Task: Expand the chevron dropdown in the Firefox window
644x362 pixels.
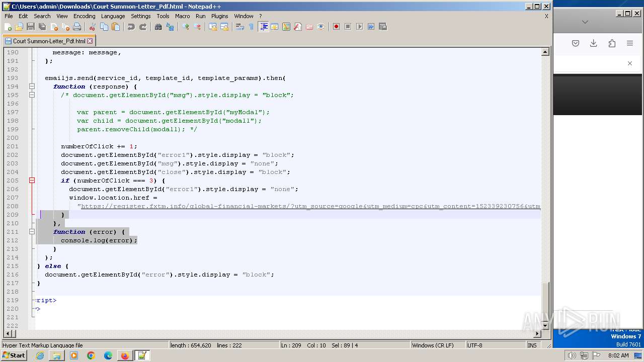Action: [x=585, y=22]
